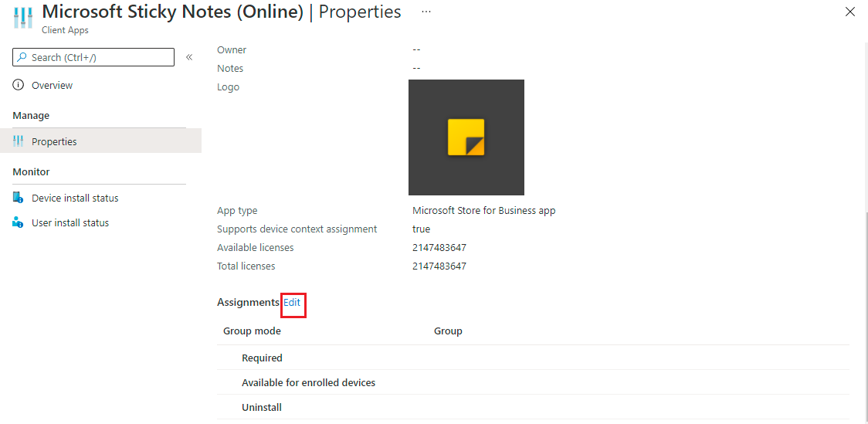Click Edit next to Assignments
This screenshot has width=868, height=424.
click(x=292, y=302)
